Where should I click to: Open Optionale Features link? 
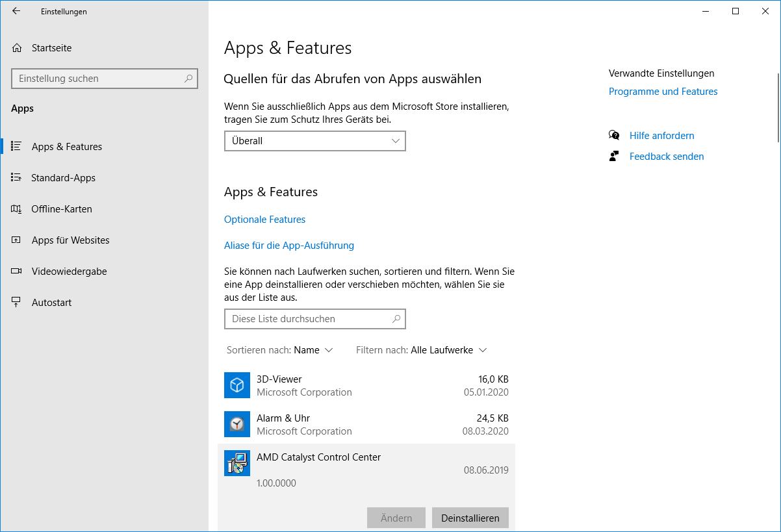pos(264,220)
